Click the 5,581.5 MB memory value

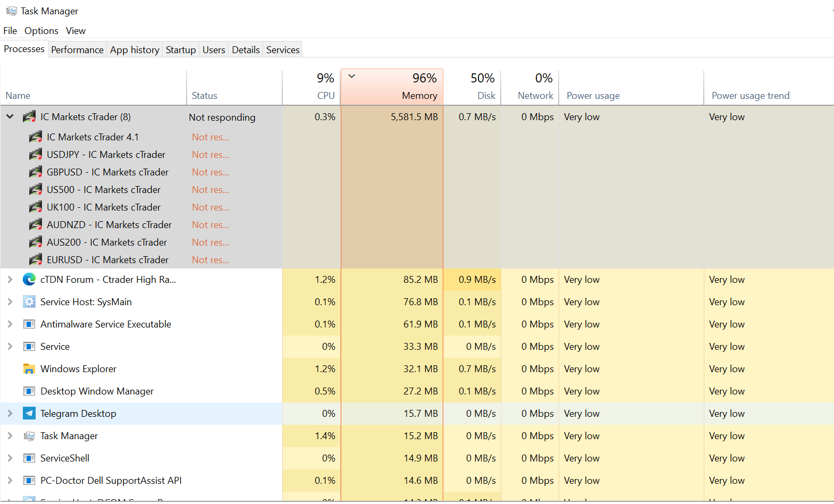414,117
